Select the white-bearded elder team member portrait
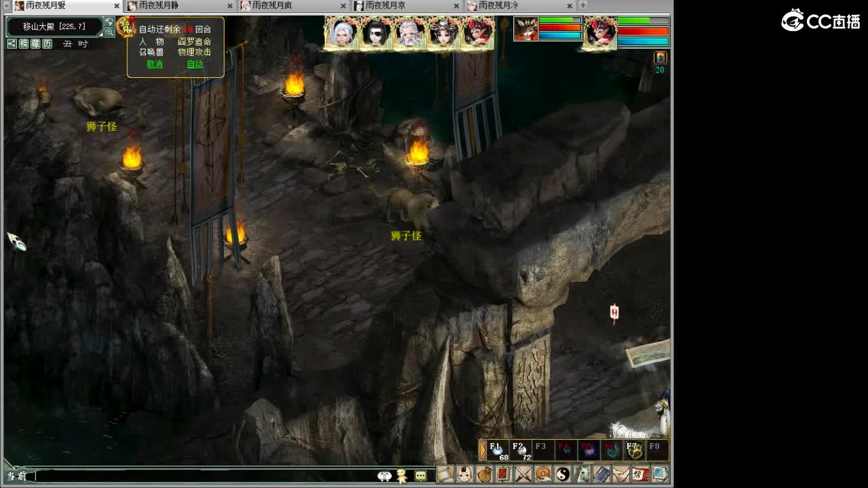Screen dimensions: 868x488 [x=409, y=33]
